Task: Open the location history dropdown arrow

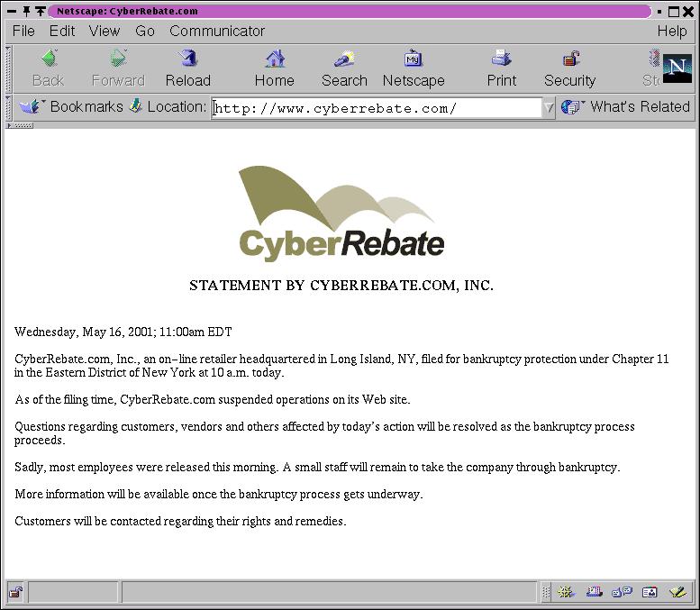Action: [549, 107]
